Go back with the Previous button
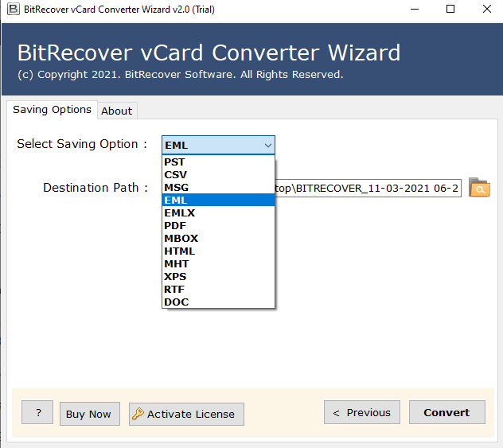Viewport: 503px width, 448px height. (x=361, y=412)
